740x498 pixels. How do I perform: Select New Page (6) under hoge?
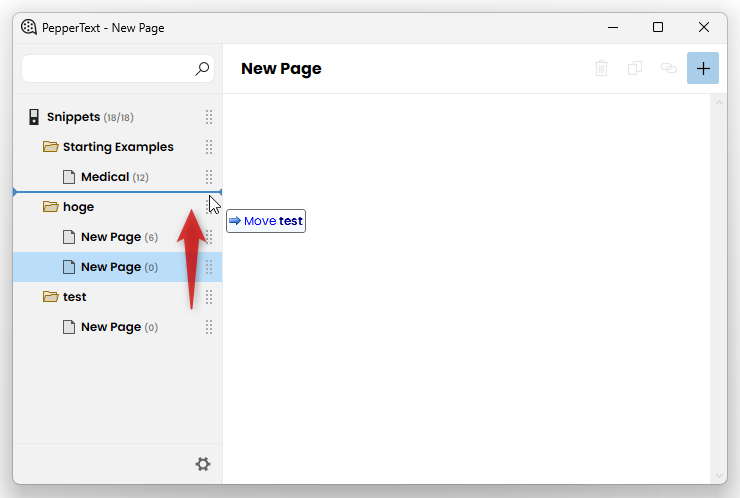(119, 237)
